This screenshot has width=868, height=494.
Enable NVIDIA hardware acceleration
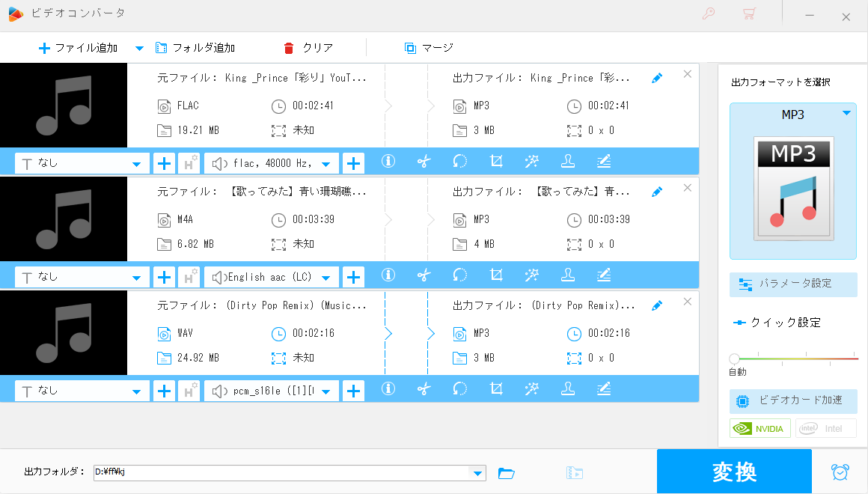coord(759,427)
